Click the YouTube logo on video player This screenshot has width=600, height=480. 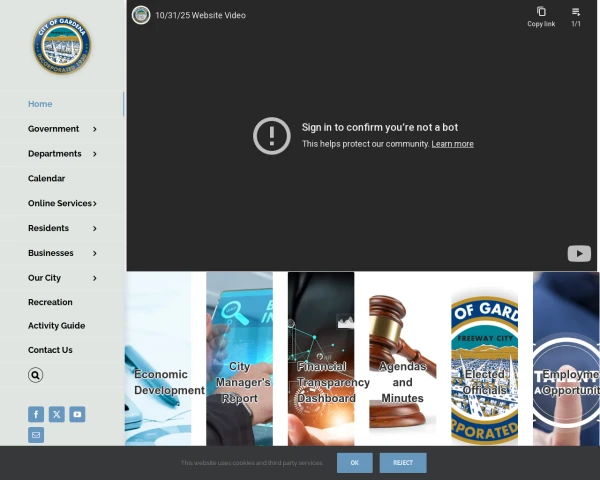[x=579, y=253]
